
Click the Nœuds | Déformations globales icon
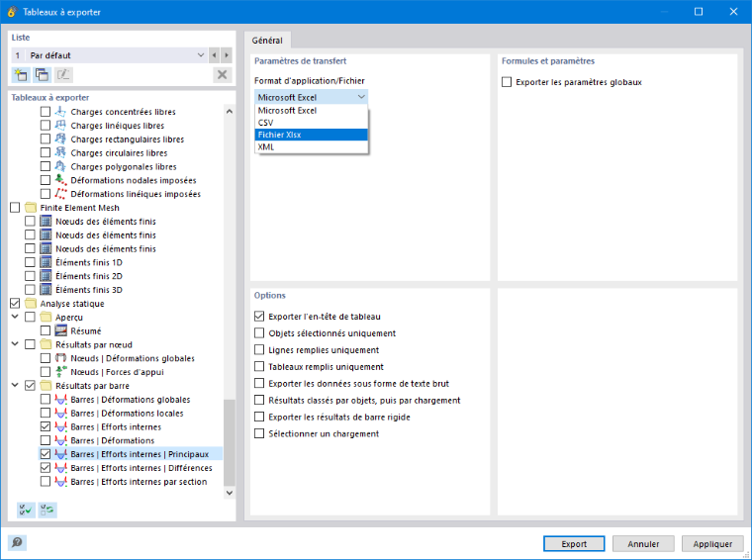[x=60, y=358]
